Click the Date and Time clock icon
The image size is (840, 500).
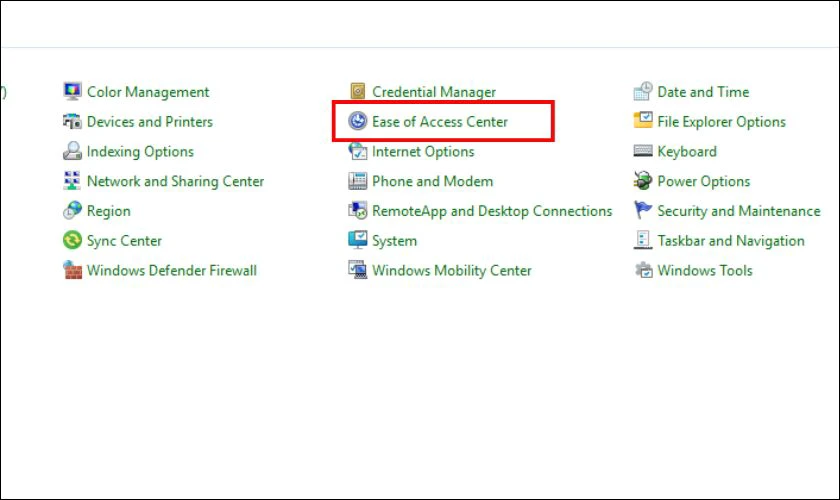tap(643, 91)
